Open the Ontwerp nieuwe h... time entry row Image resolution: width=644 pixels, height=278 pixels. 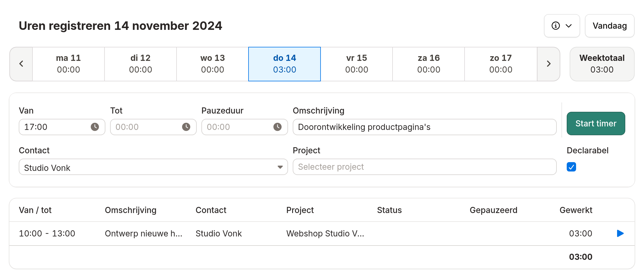322,234
